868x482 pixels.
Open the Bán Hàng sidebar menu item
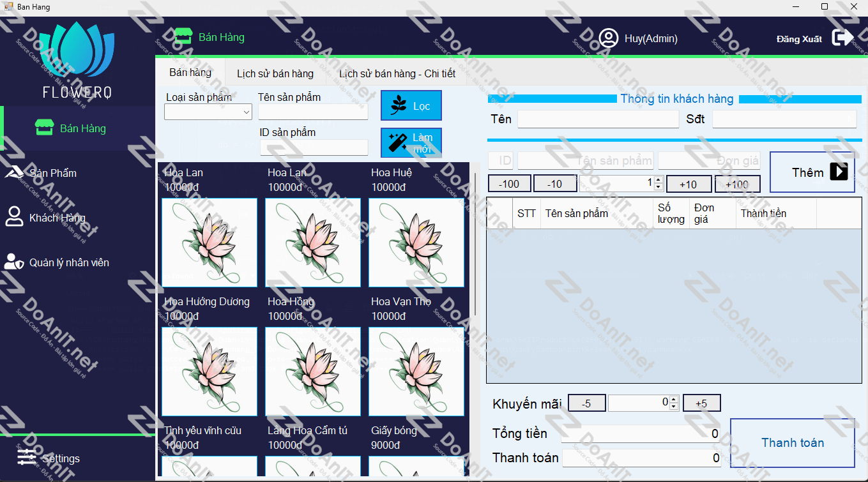point(78,128)
